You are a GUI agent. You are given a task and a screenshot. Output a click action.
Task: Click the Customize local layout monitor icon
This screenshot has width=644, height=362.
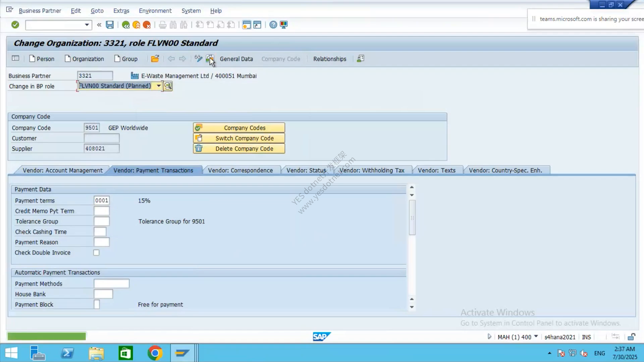click(x=284, y=25)
